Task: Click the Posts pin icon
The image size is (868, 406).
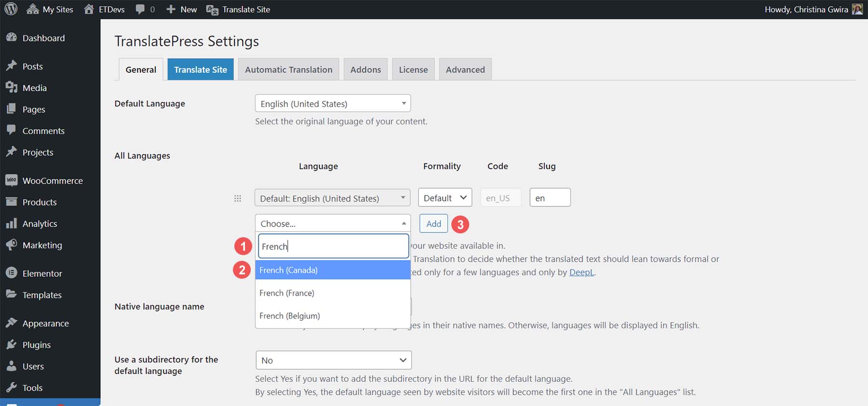Action: (12, 66)
